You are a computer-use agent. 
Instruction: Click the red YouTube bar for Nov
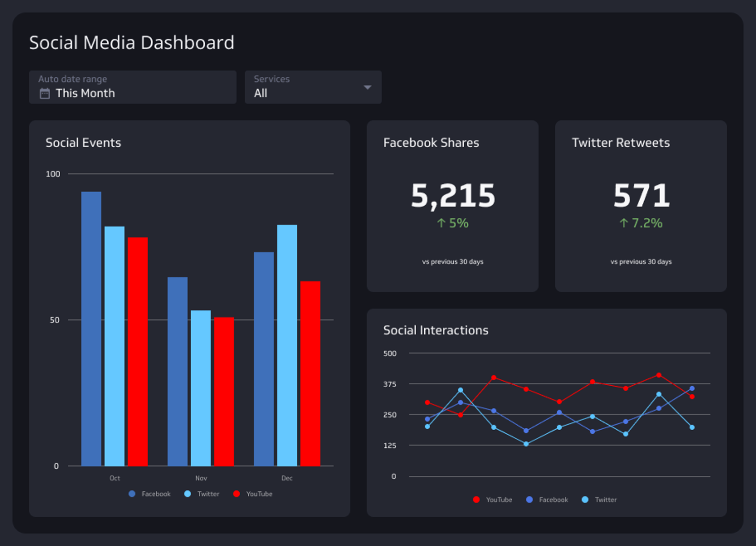point(223,392)
